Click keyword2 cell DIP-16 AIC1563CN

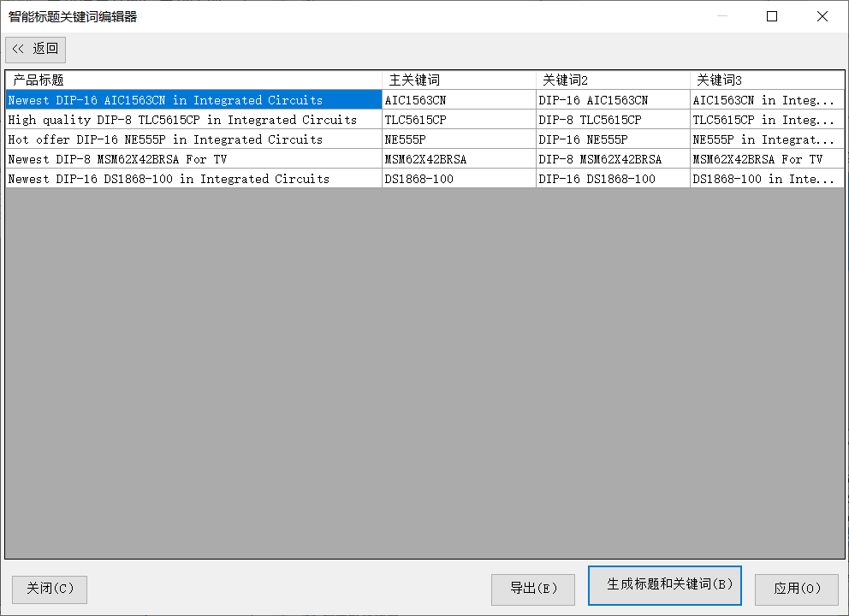pos(614,100)
